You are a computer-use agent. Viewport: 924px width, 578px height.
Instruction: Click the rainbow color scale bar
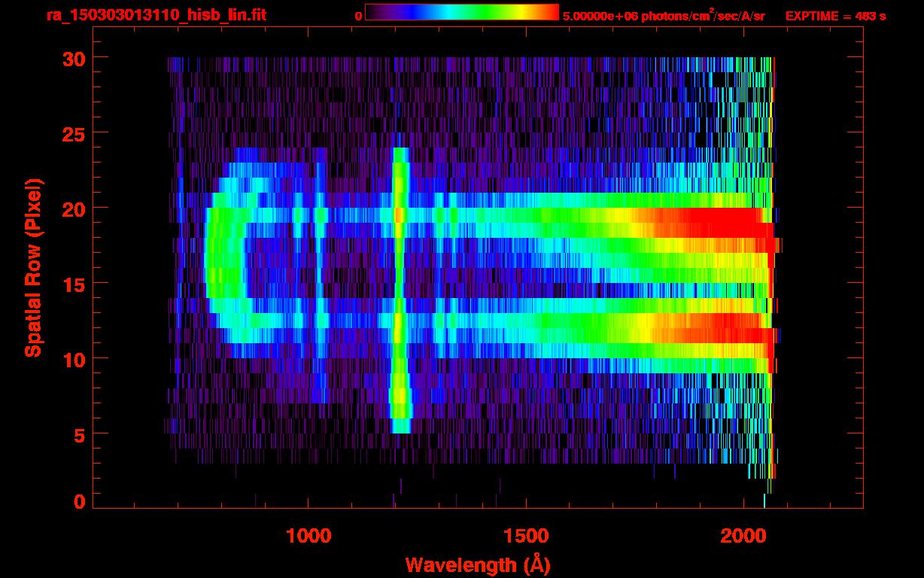(462, 13)
